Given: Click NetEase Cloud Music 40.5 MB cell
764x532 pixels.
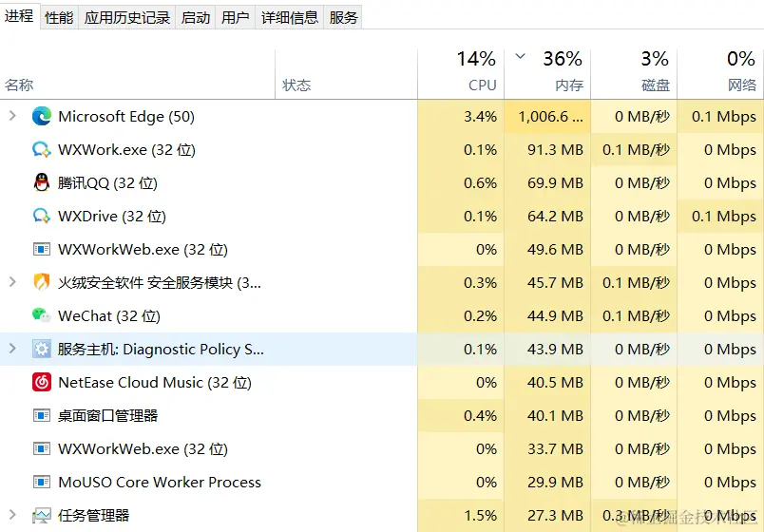Looking at the screenshot, I should [x=547, y=382].
